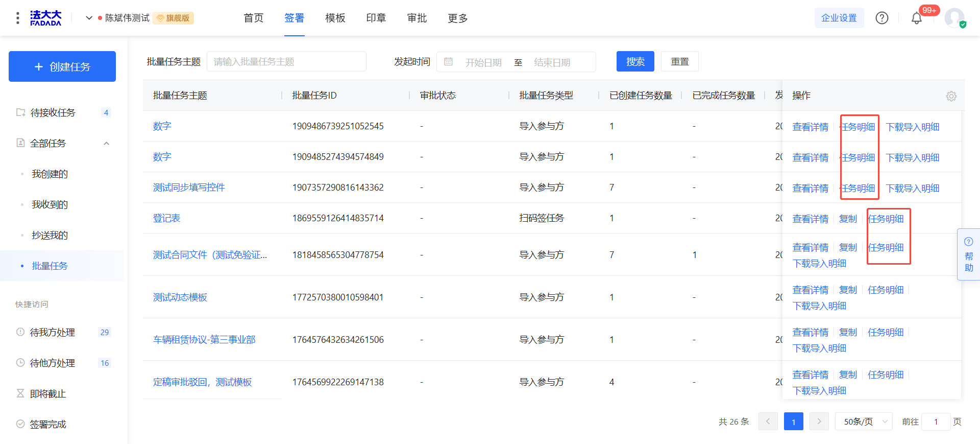Screen dimensions: 980x444
Task: Open the floating 帮助 help widget
Action: click(968, 254)
